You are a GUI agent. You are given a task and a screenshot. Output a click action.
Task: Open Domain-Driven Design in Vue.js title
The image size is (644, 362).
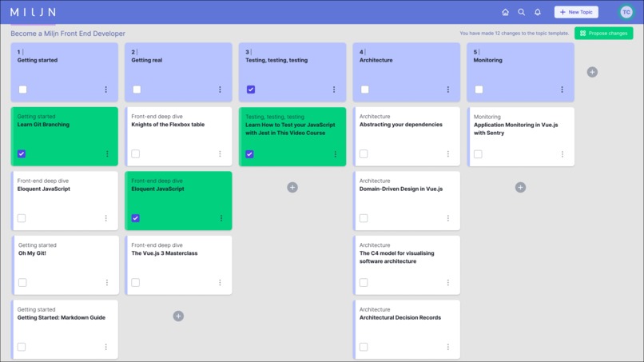pyautogui.click(x=401, y=189)
